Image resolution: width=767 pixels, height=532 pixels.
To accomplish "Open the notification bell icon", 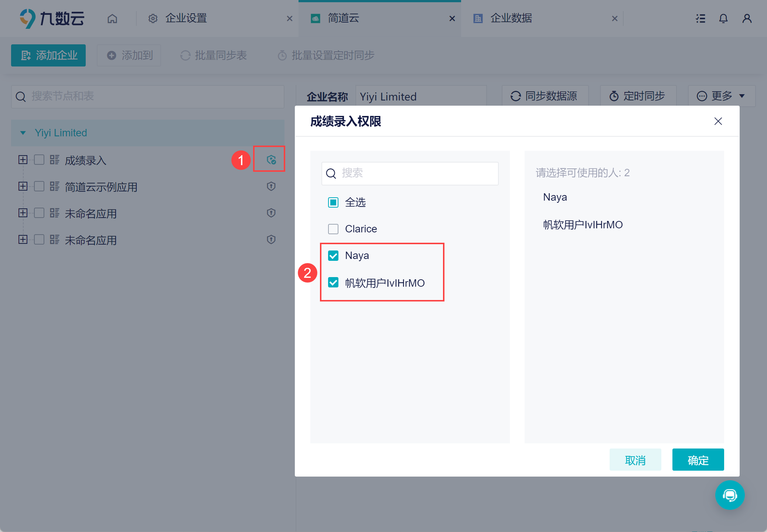I will click(723, 18).
